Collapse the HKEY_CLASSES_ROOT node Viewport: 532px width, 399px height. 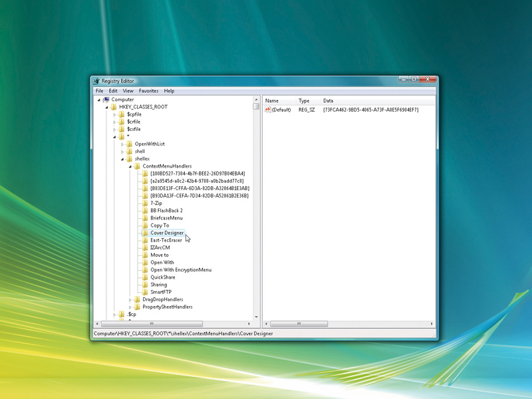click(106, 107)
